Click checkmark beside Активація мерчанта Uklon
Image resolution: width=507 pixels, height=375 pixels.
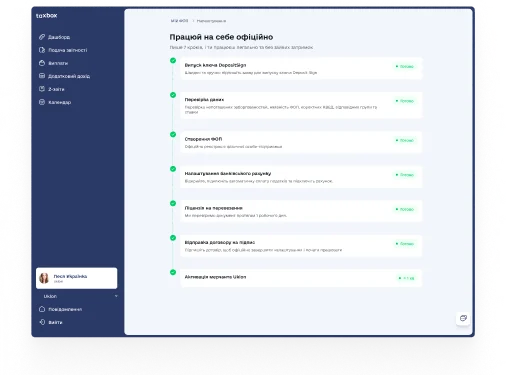pyautogui.click(x=173, y=272)
